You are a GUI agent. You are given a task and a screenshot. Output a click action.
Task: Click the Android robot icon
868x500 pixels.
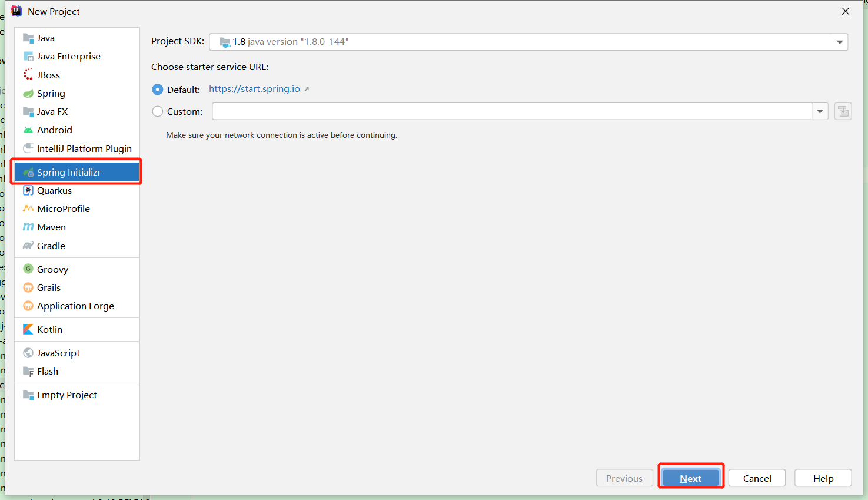pos(28,130)
